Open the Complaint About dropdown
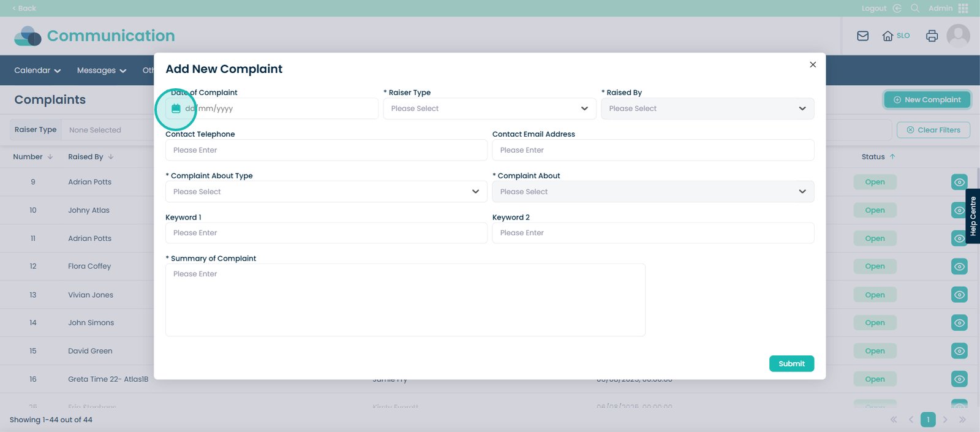Screen dimensions: 980x432 pos(653,192)
